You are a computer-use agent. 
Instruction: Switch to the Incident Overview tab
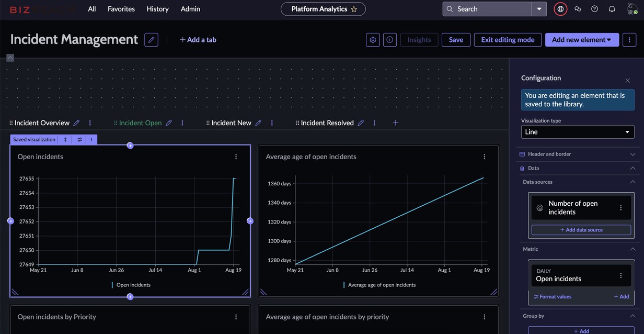42,123
